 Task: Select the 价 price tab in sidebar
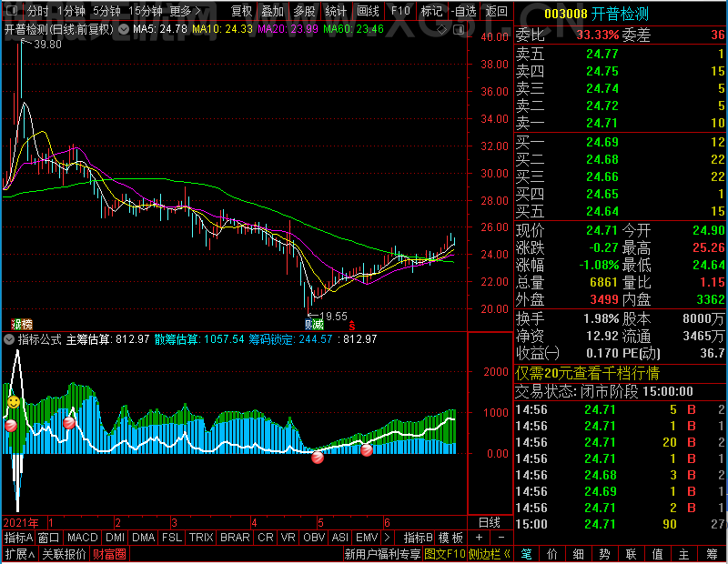[552, 554]
